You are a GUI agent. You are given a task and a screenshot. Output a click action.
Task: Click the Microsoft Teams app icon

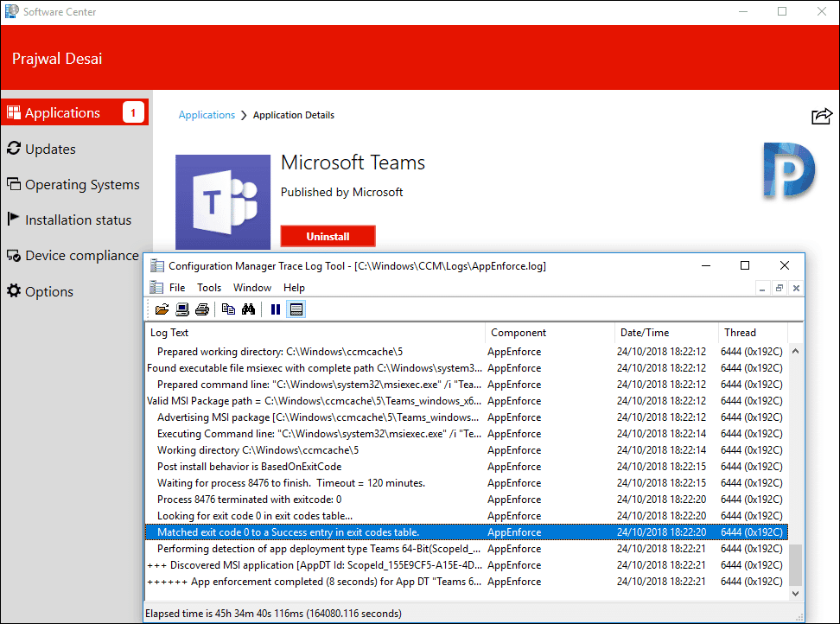tap(223, 202)
